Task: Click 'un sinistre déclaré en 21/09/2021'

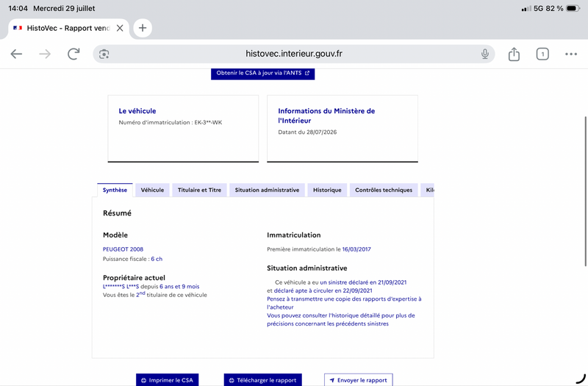Action: point(363,282)
